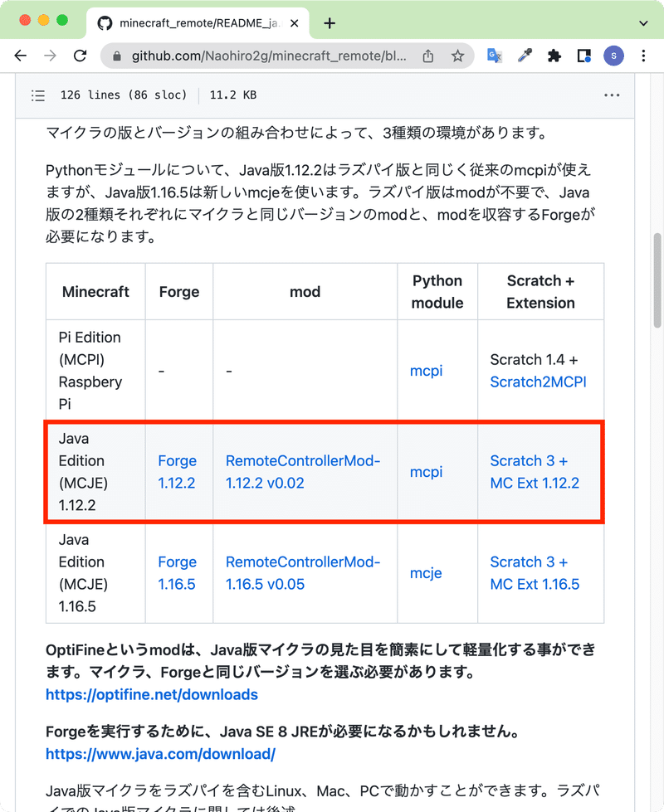Toggle the browser side panel icon
This screenshot has width=664, height=812.
point(584,56)
